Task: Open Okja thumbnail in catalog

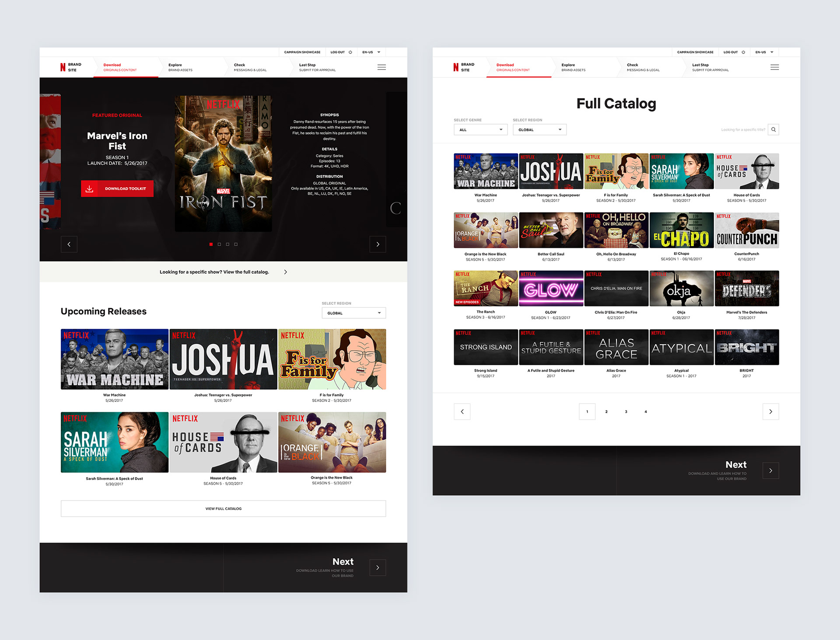Action: point(682,288)
